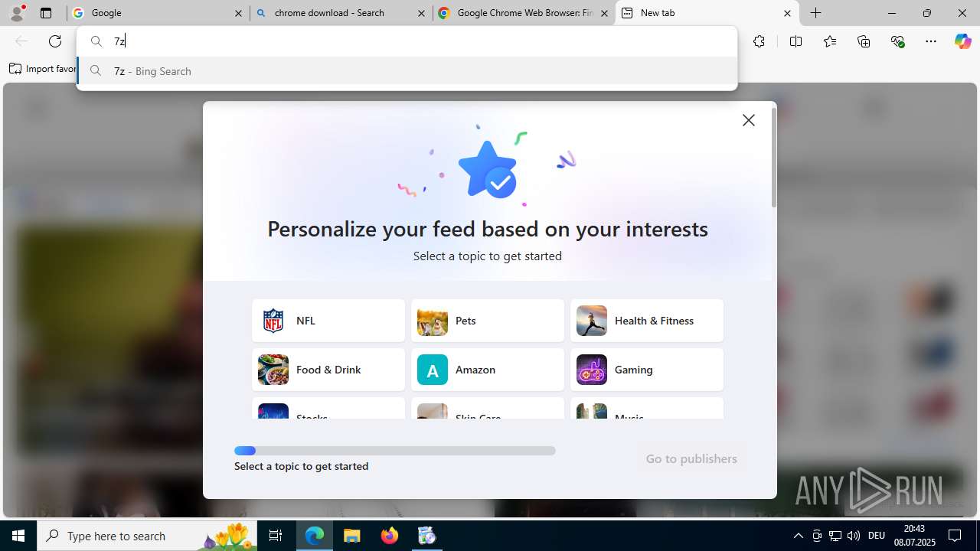This screenshot has height=551, width=980.
Task: Click the Go to publishers button
Action: click(x=691, y=458)
